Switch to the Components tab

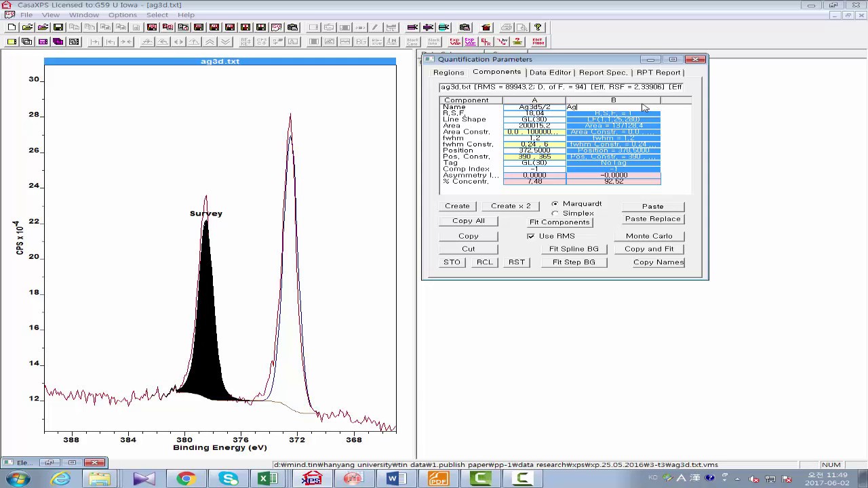(497, 72)
